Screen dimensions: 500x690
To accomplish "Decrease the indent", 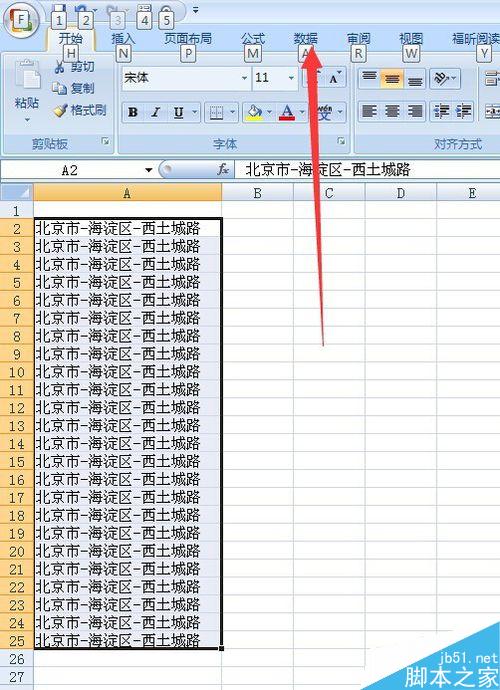I will coord(441,111).
